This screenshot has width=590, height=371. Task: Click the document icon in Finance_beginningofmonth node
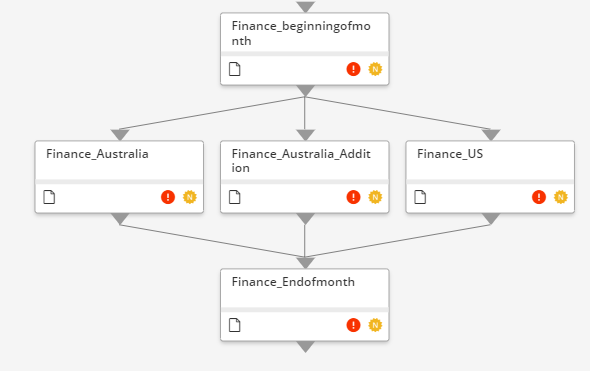[x=235, y=69]
